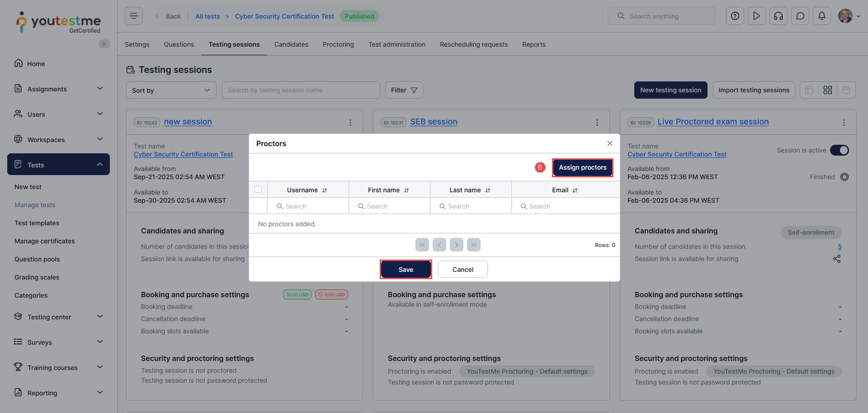868x413 pixels.
Task: Toggle the Session is active switch
Action: [x=839, y=150]
